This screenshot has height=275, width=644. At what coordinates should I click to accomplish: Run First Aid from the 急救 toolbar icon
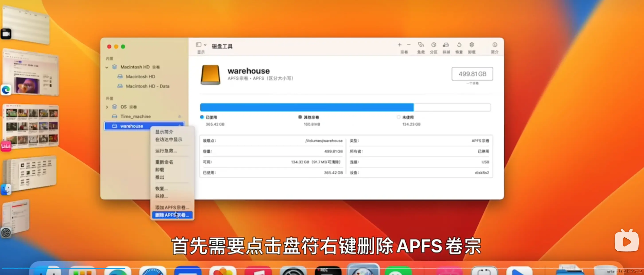point(421,47)
